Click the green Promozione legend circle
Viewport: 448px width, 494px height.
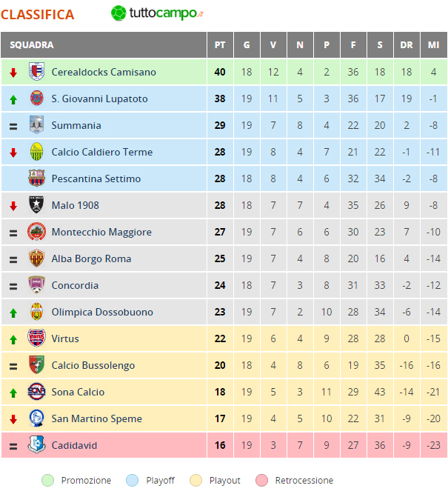[48, 481]
